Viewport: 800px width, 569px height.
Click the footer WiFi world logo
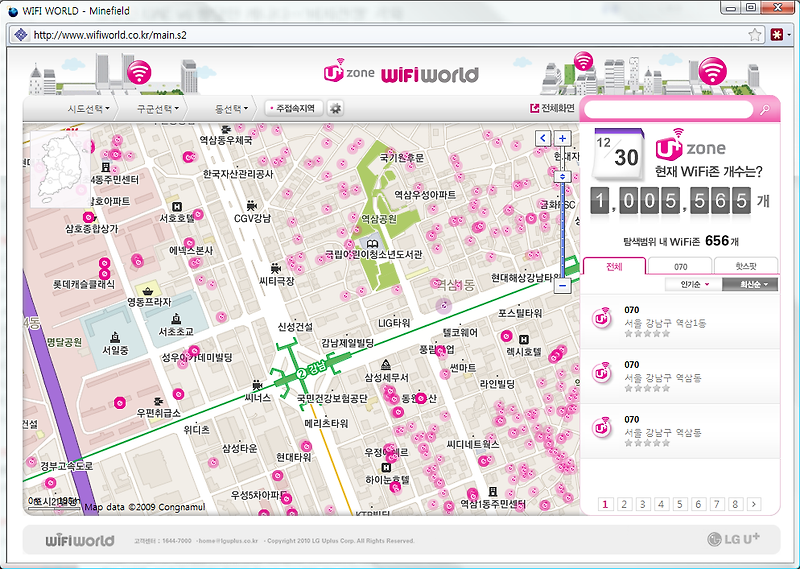(x=80, y=540)
